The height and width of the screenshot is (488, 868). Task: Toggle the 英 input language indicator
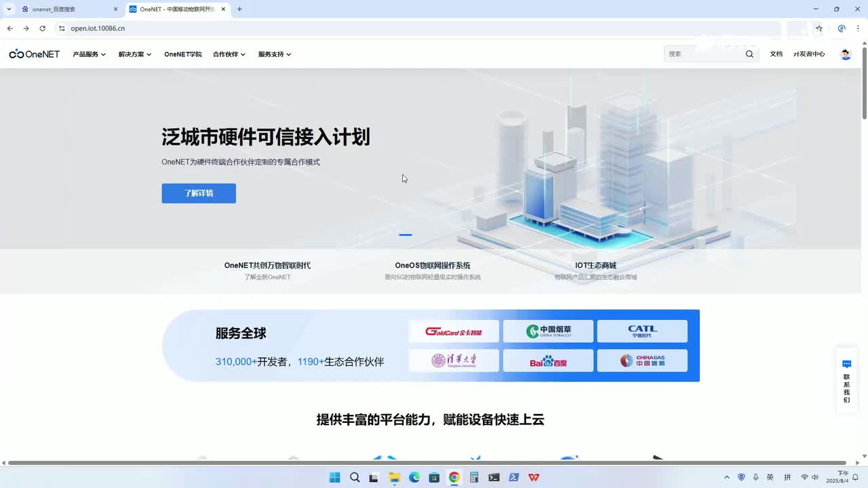tap(770, 477)
